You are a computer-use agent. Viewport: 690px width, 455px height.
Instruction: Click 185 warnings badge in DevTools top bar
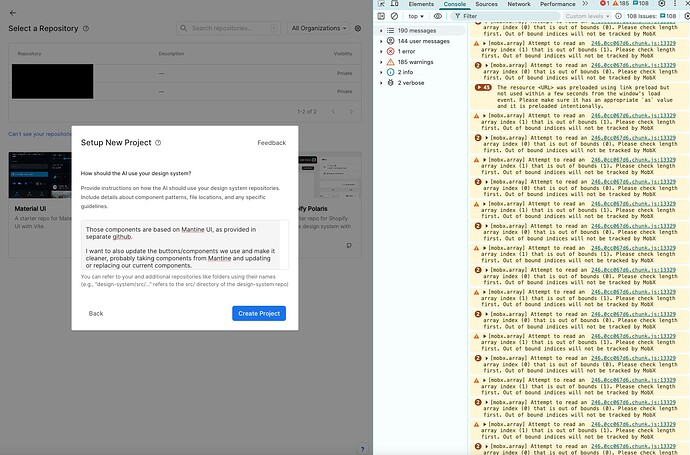[x=621, y=4]
